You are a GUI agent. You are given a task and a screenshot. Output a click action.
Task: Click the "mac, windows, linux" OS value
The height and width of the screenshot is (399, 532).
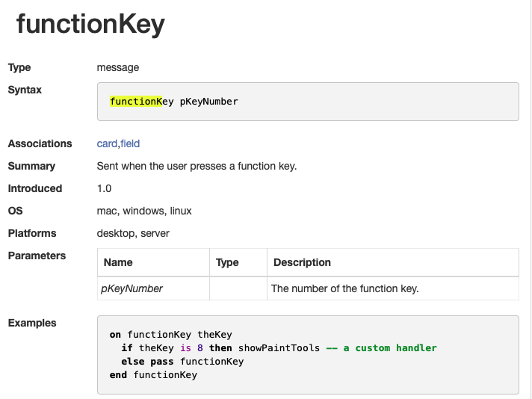point(144,211)
